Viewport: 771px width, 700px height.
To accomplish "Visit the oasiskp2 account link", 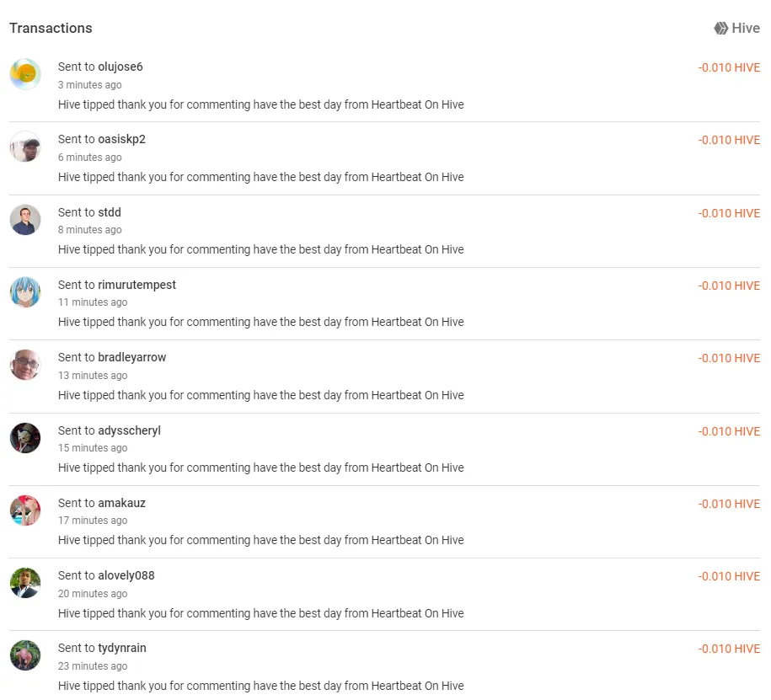I will pos(122,140).
